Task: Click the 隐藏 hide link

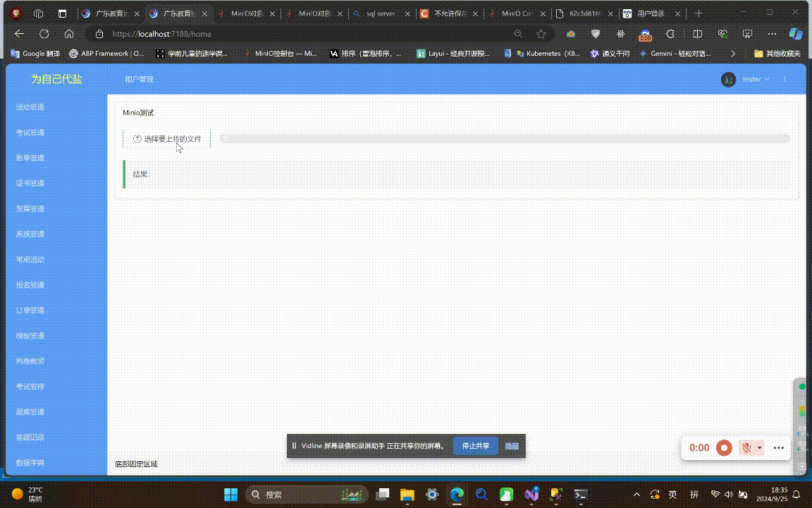Action: pyautogui.click(x=512, y=446)
